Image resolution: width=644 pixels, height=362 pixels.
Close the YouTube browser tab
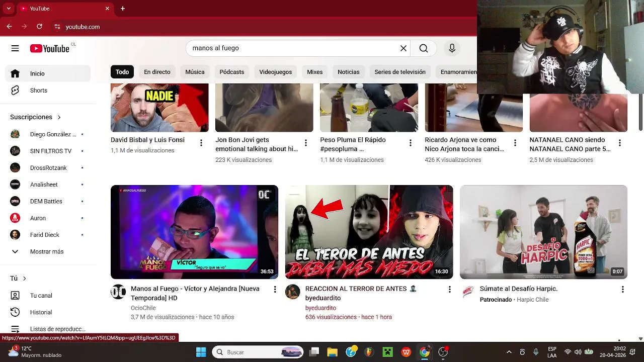pyautogui.click(x=107, y=9)
